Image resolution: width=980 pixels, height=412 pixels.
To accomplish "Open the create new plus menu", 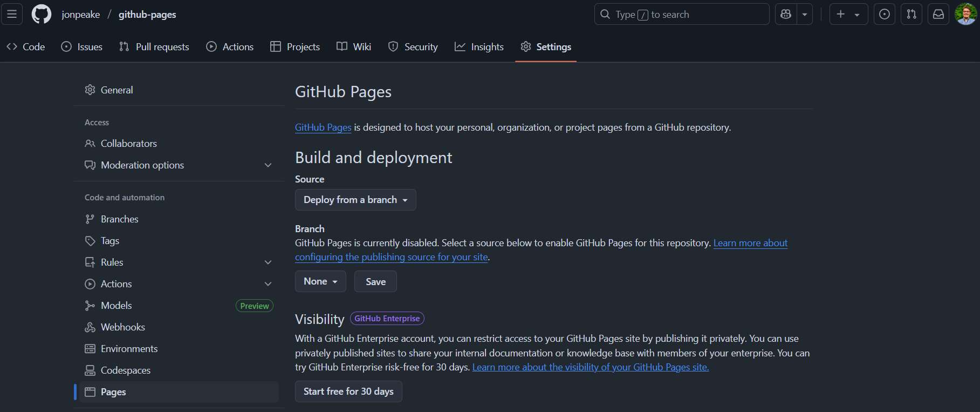I will tap(848, 14).
